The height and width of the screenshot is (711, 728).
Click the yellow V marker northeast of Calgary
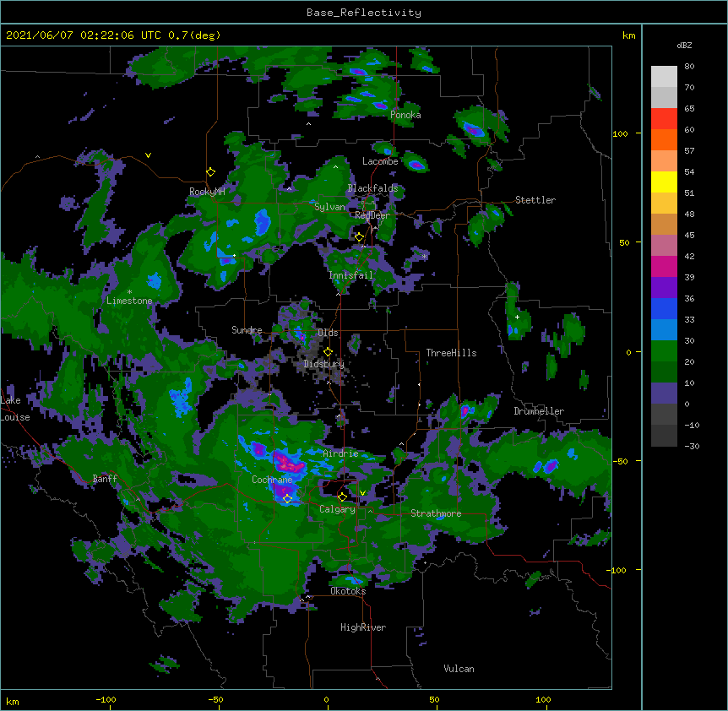tap(362, 493)
